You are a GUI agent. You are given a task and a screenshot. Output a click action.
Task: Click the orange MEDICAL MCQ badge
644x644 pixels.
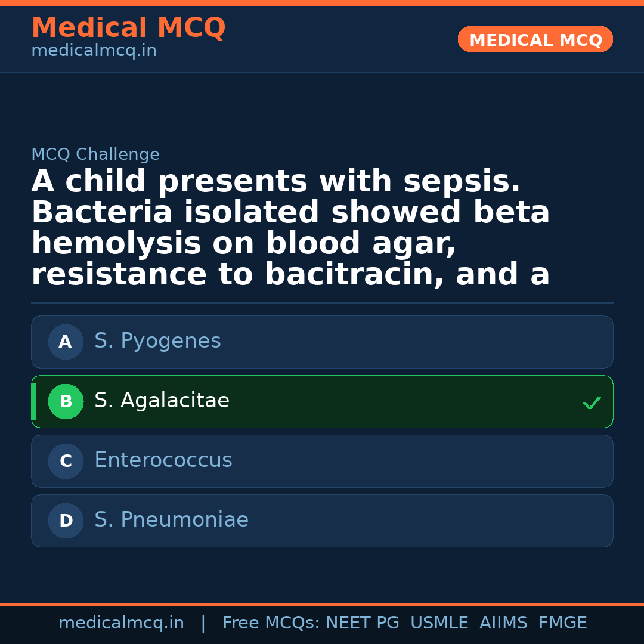[x=535, y=40]
